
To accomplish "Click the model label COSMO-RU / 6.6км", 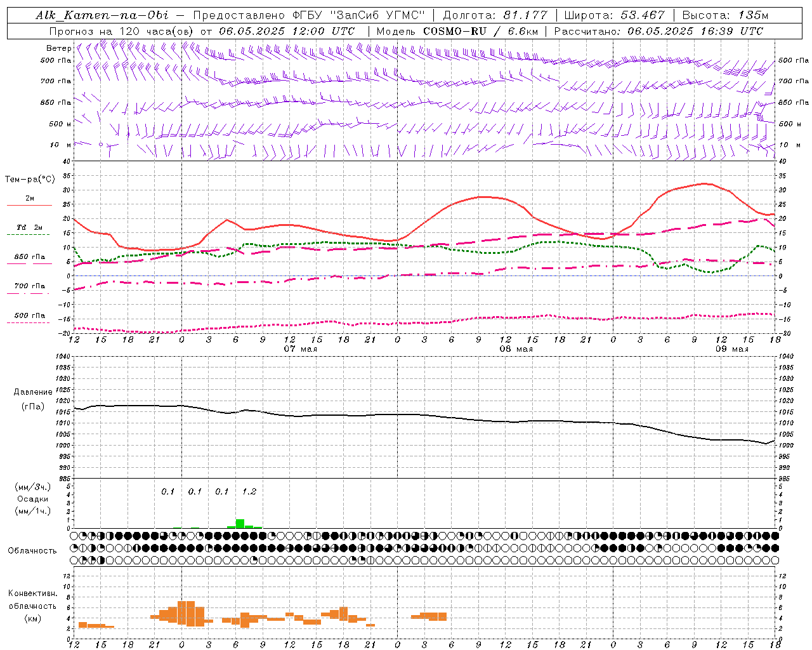I will (x=480, y=31).
